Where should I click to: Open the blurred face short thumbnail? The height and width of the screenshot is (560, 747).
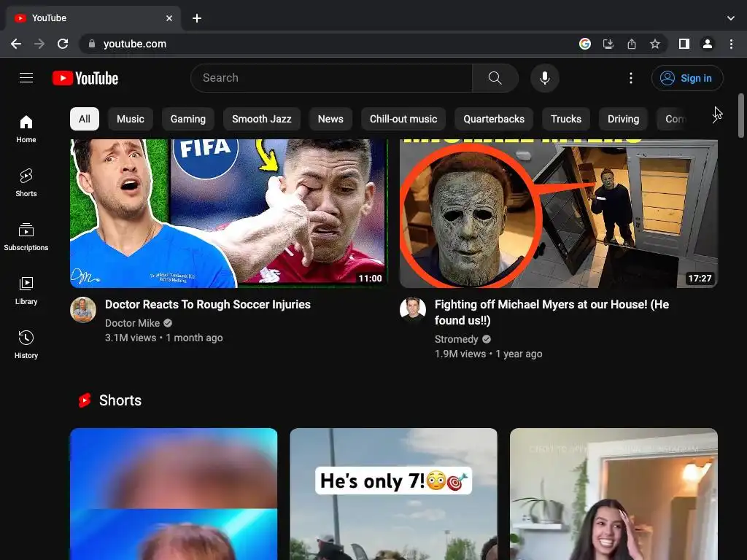click(x=174, y=494)
